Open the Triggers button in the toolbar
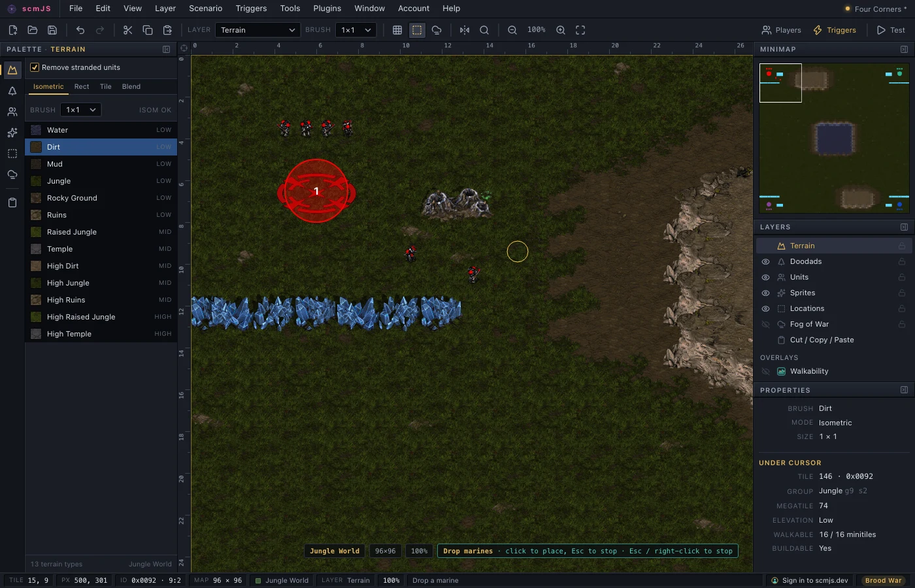 click(x=835, y=30)
